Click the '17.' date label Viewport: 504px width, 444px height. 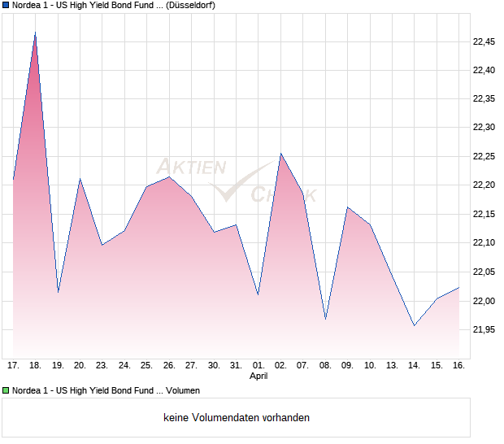click(x=13, y=366)
